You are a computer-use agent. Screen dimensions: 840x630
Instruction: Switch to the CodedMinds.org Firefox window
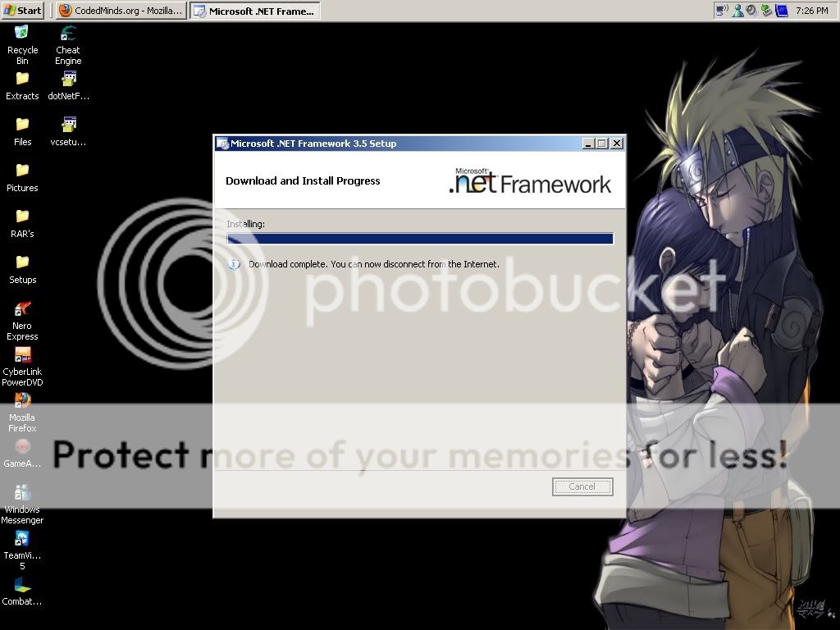pyautogui.click(x=120, y=11)
